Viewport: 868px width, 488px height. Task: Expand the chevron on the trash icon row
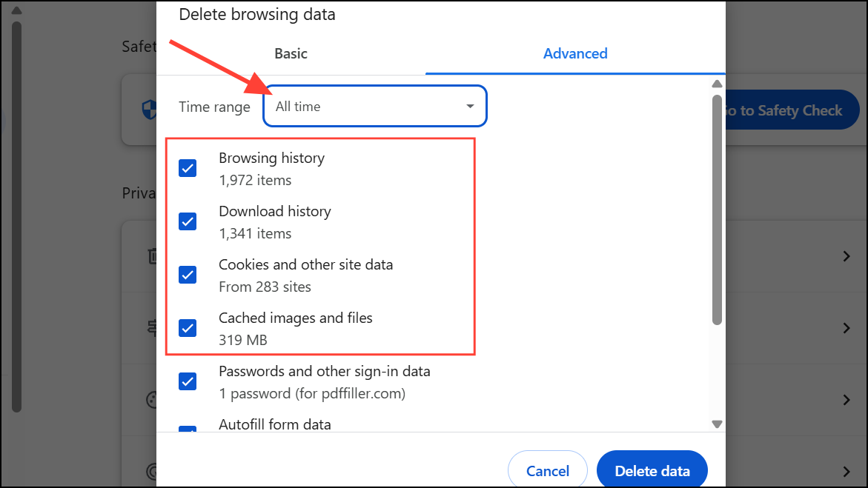[847, 257]
